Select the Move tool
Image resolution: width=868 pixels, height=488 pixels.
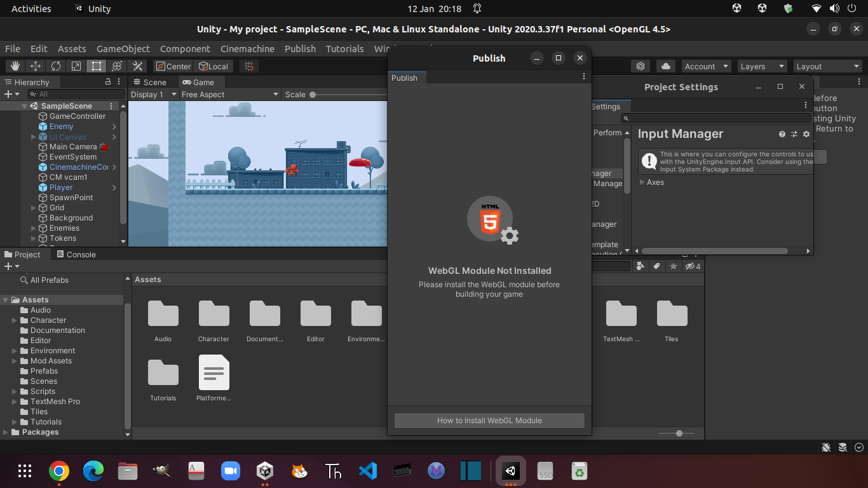(36, 66)
